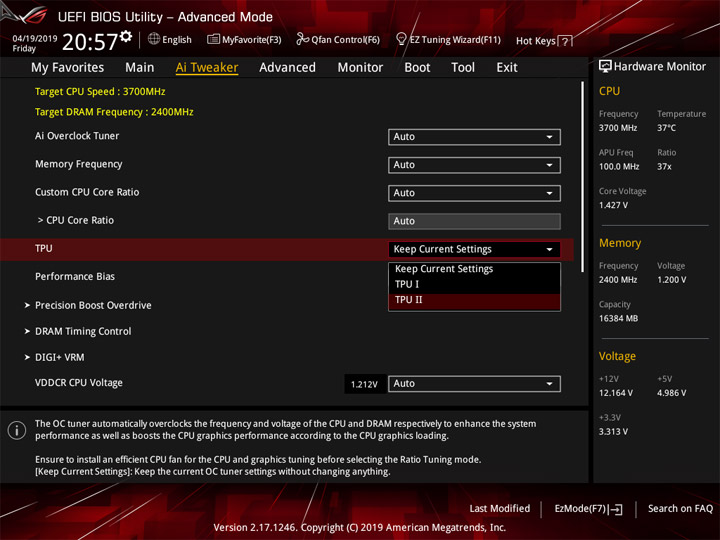Click the CPU Frequency 3700 MHz value
720x540 pixels.
point(618,128)
